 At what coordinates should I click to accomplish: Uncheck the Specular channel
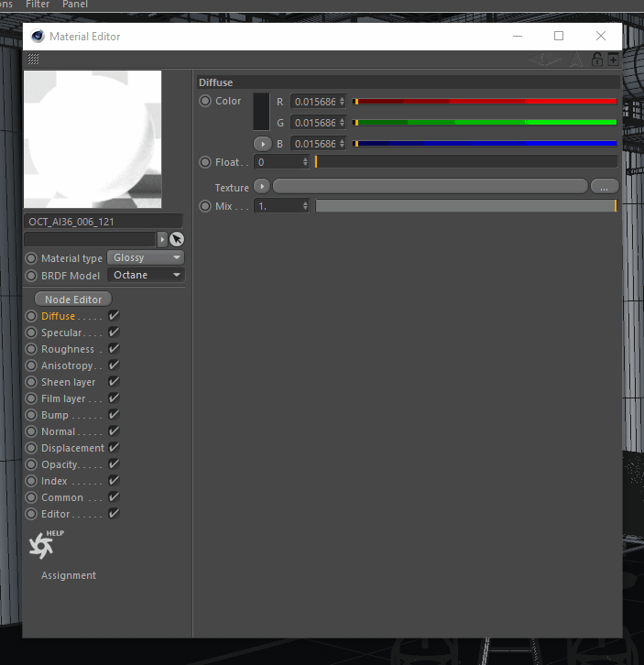pos(114,332)
